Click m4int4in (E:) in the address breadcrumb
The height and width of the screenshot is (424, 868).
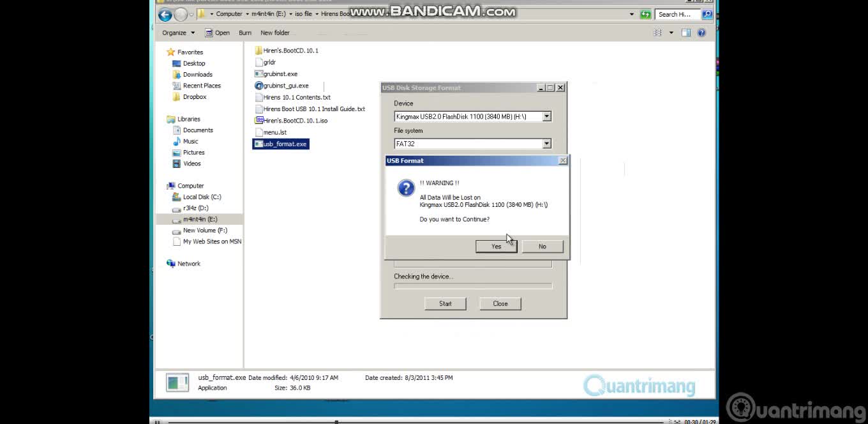[269, 14]
